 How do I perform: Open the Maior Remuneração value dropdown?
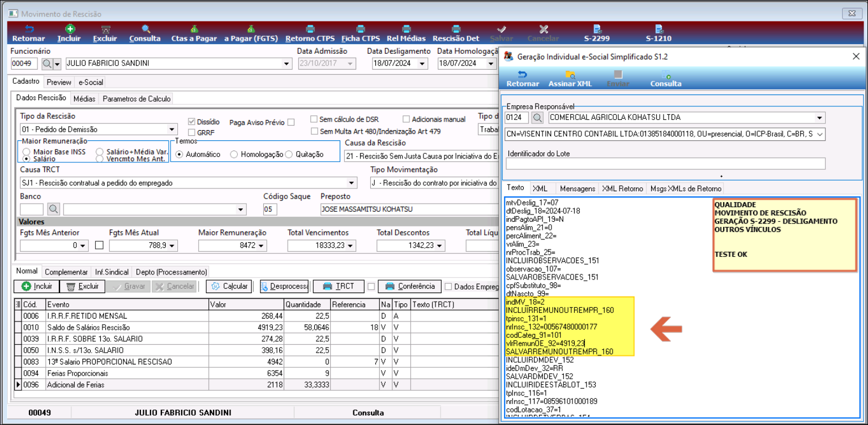tap(262, 246)
